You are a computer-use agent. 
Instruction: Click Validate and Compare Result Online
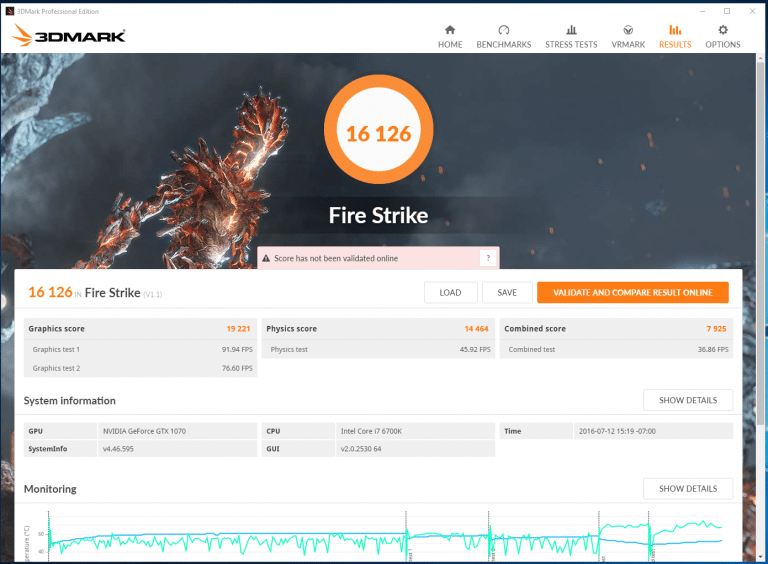pos(632,293)
